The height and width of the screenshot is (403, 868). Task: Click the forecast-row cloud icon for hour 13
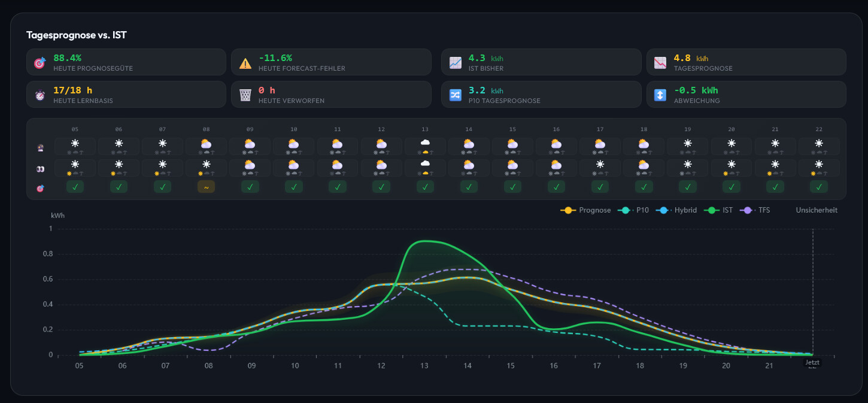(x=425, y=143)
